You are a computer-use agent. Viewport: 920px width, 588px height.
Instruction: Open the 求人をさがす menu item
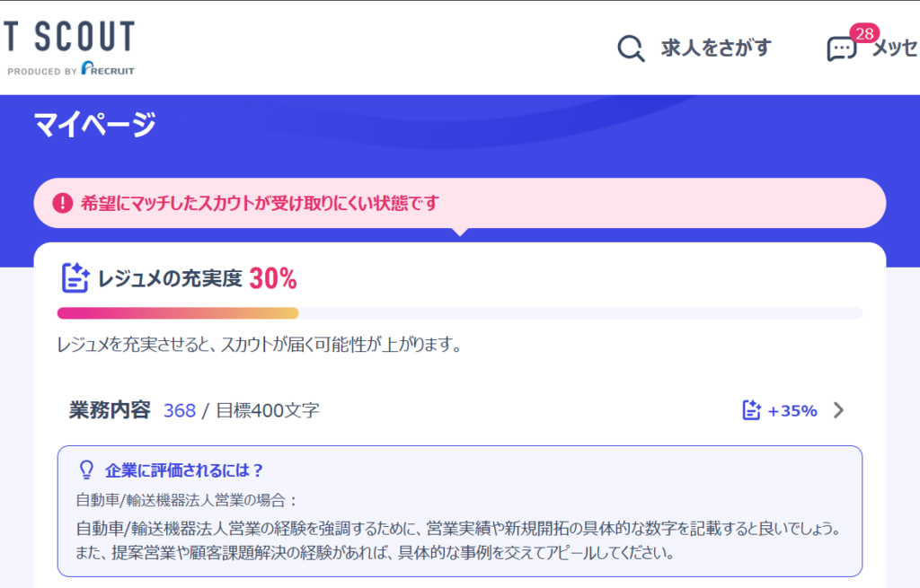tap(716, 48)
